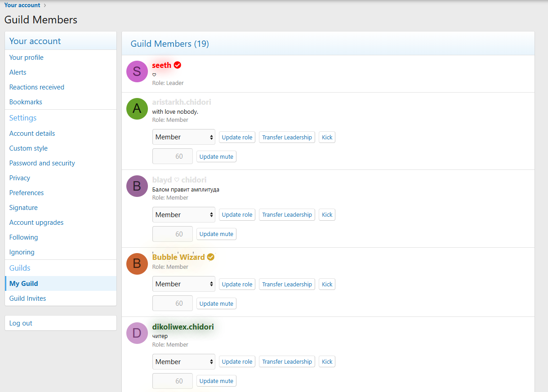Click seeth's purple S avatar
The image size is (548, 392).
coord(137,71)
